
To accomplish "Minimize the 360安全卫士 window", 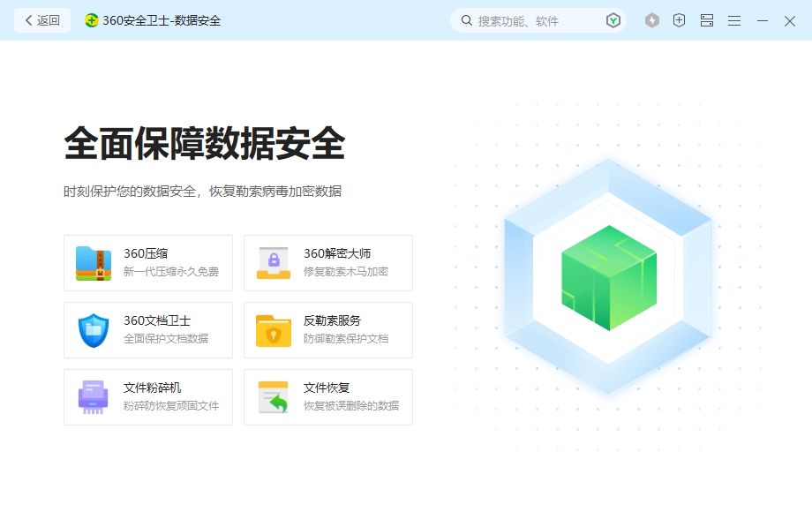I will coord(763,20).
